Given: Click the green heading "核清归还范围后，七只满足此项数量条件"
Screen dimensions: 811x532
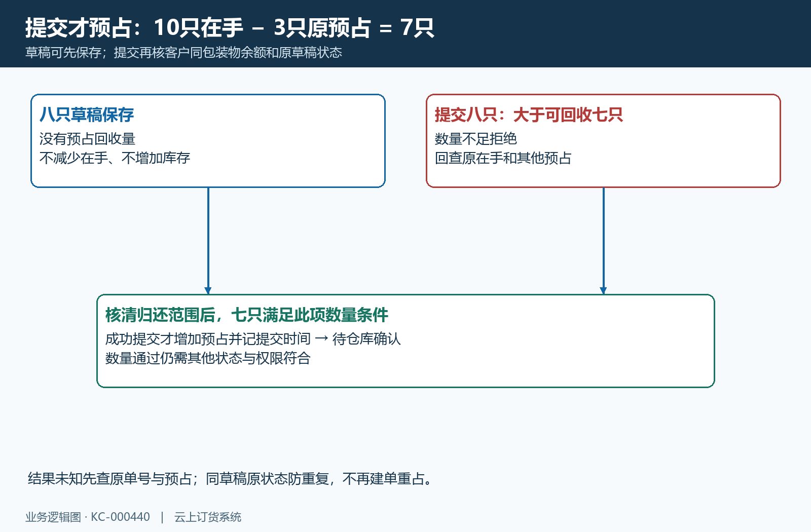Looking at the screenshot, I should [x=247, y=315].
